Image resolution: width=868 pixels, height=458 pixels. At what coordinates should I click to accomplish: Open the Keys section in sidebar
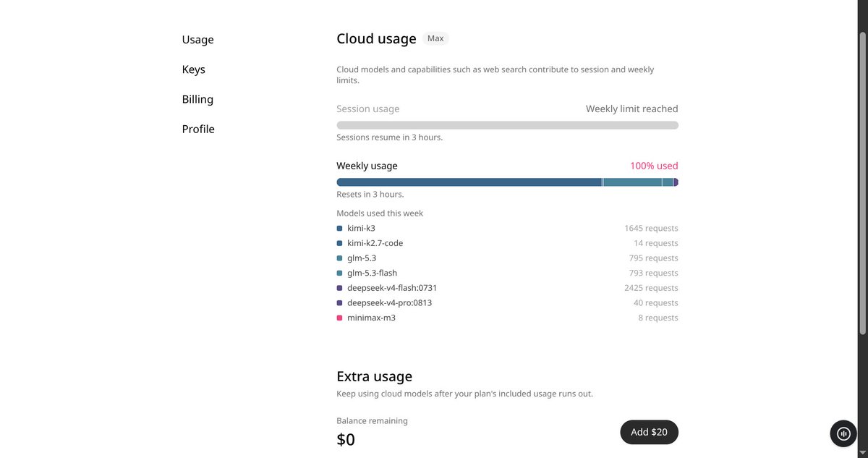click(x=193, y=69)
